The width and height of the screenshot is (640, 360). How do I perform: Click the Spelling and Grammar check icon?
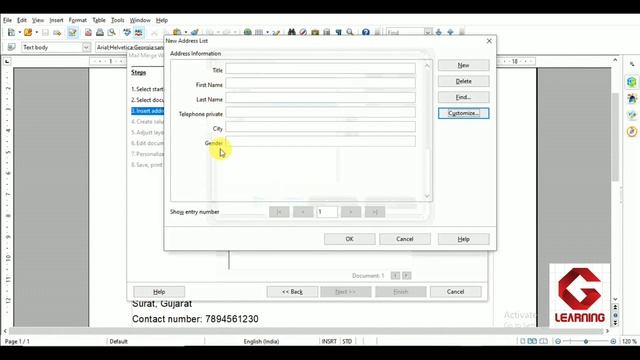(127, 32)
